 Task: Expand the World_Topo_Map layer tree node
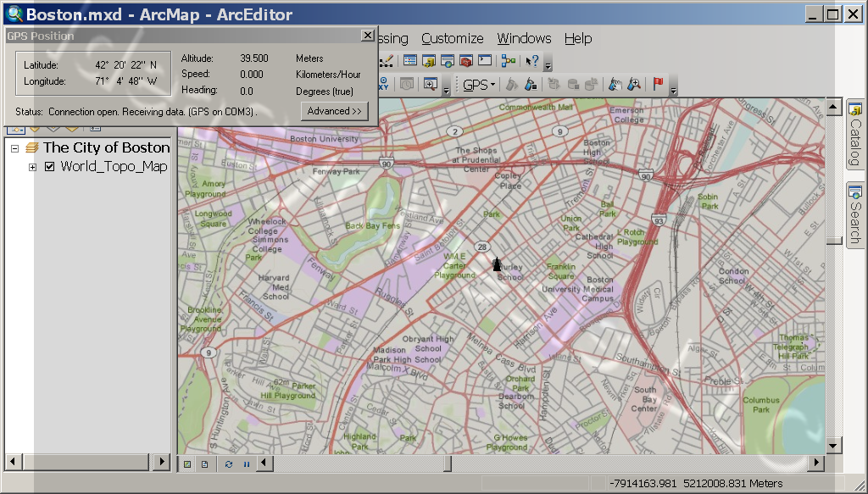coord(32,167)
